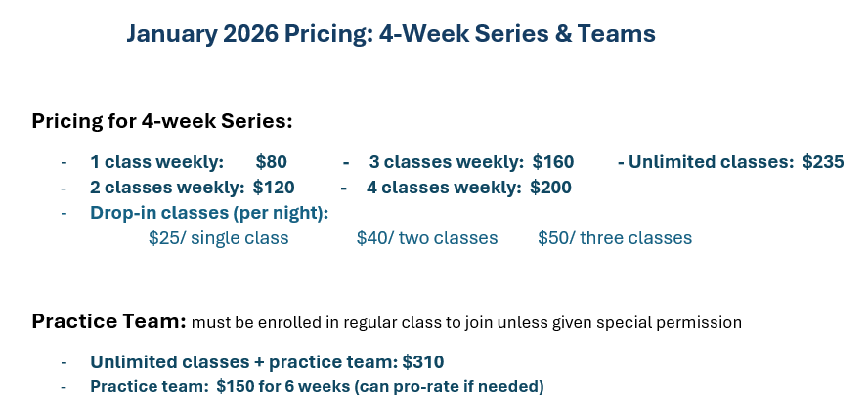868x419 pixels.
Task: Click the January 2026 Pricing title
Action: coord(390,34)
